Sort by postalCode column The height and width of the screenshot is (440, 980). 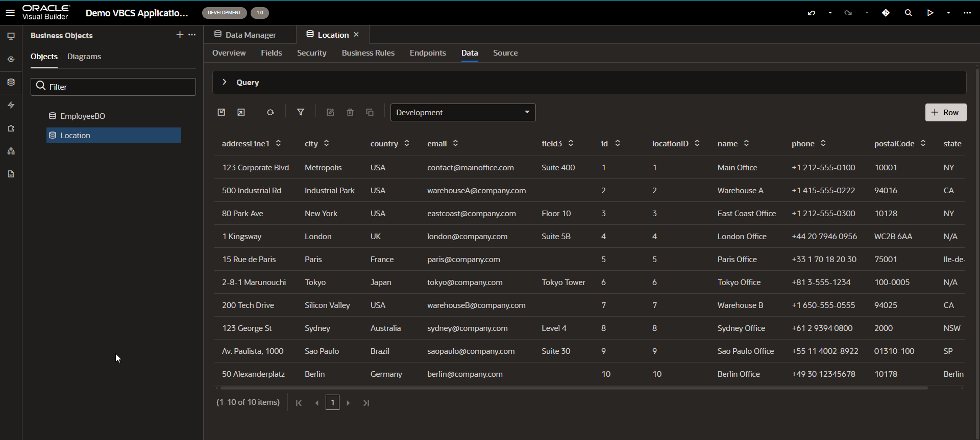pos(923,143)
